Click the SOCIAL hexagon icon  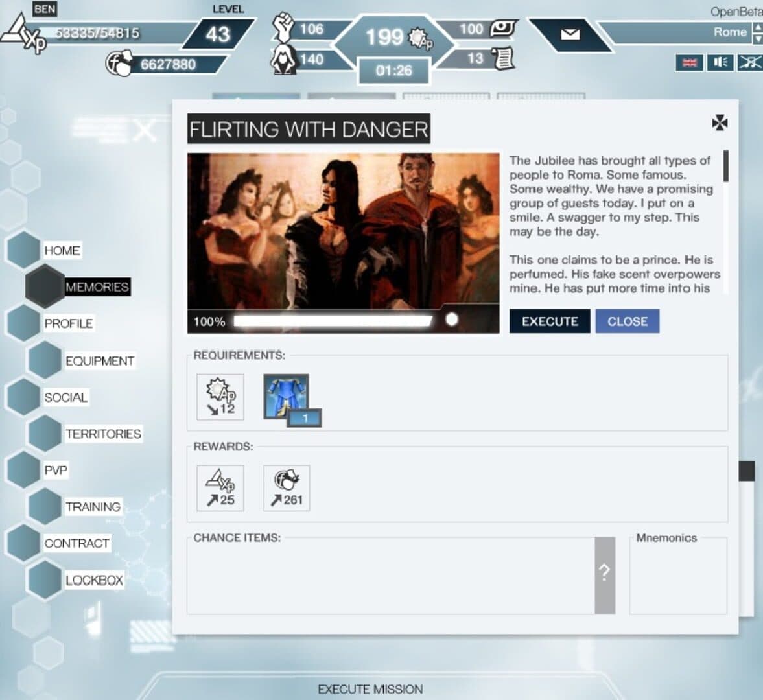point(23,397)
